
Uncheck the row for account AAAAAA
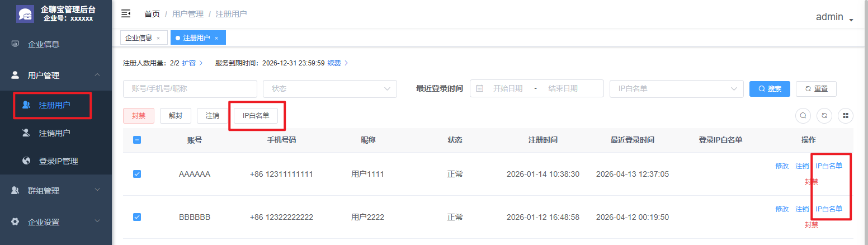[137, 174]
